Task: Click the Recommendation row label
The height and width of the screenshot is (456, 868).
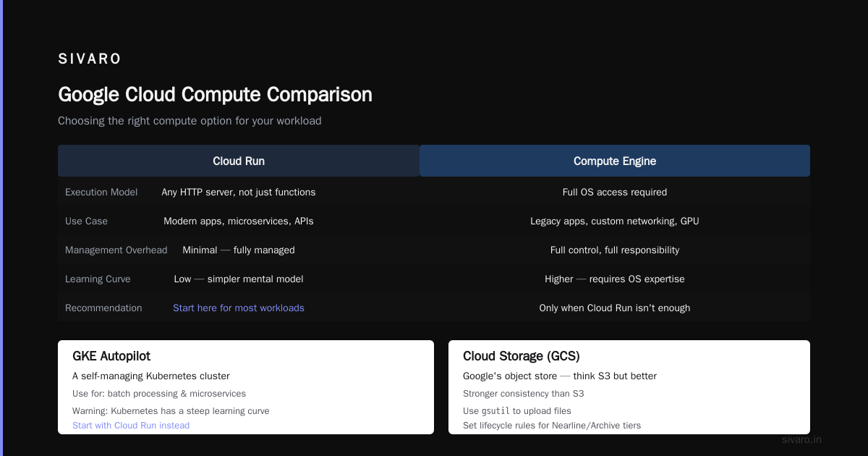Action: pyautogui.click(x=103, y=308)
